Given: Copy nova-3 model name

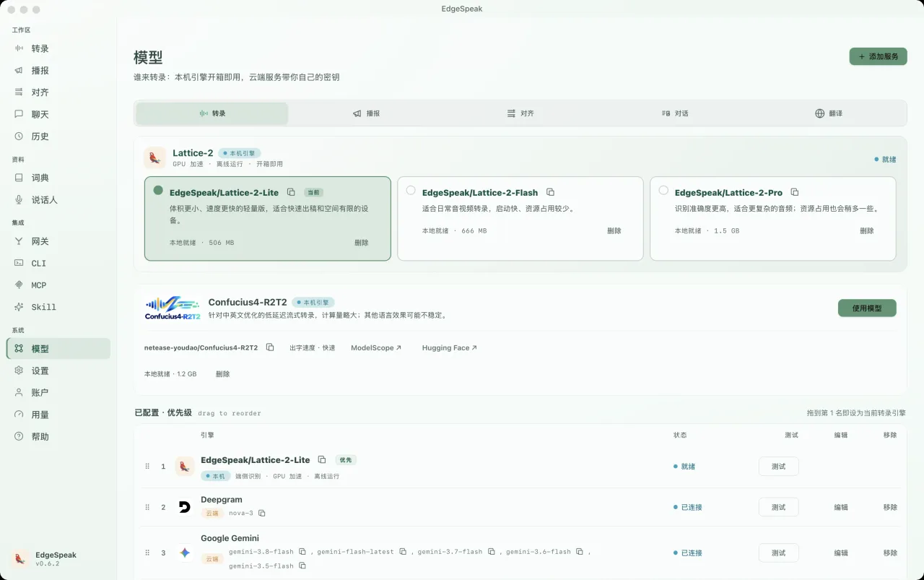Looking at the screenshot, I should coord(262,514).
